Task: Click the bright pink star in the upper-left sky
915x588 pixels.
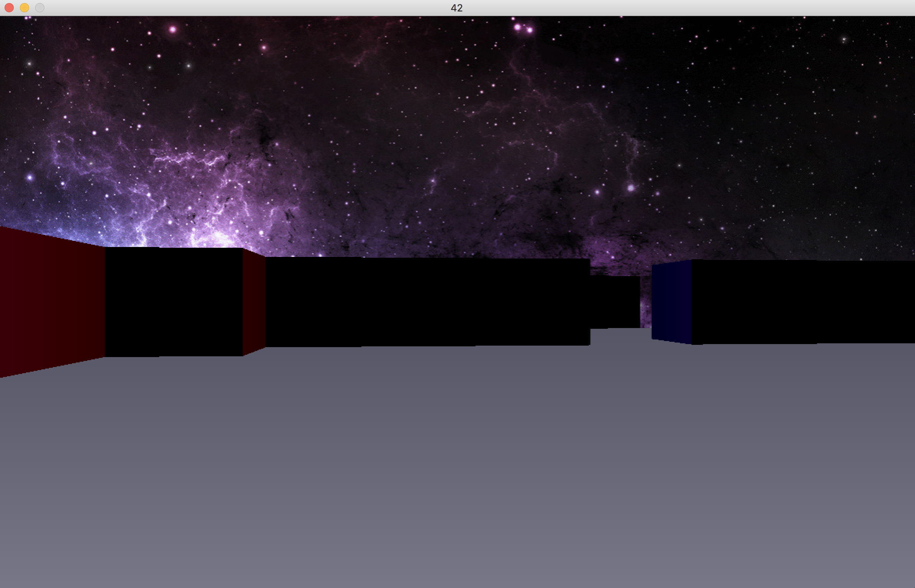Action: (173, 29)
